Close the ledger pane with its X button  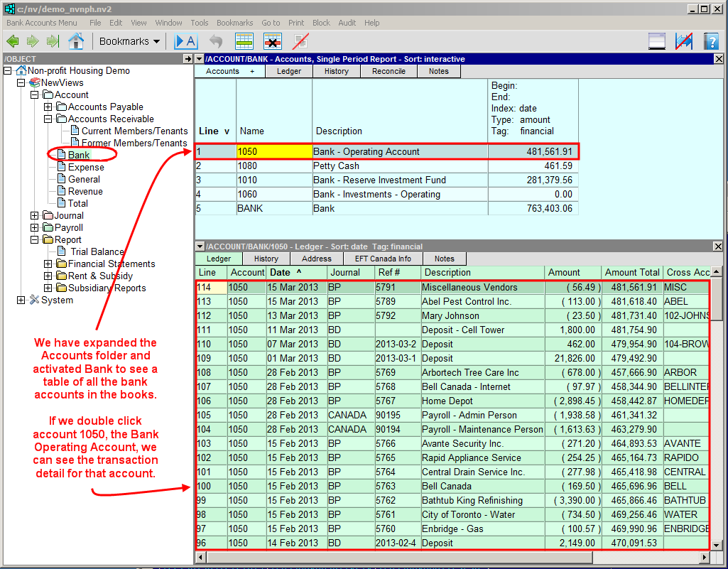[x=717, y=246]
